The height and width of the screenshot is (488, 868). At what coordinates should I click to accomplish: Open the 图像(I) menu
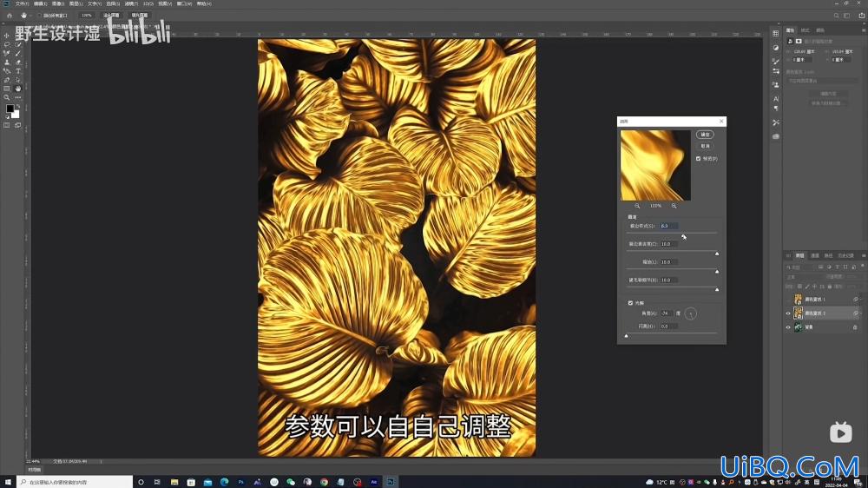58,3
